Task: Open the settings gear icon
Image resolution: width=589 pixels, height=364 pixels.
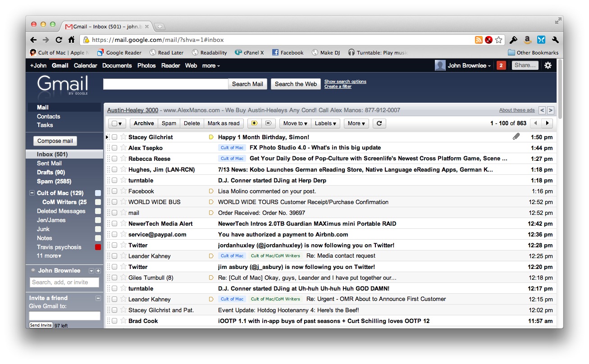Action: 548,65
